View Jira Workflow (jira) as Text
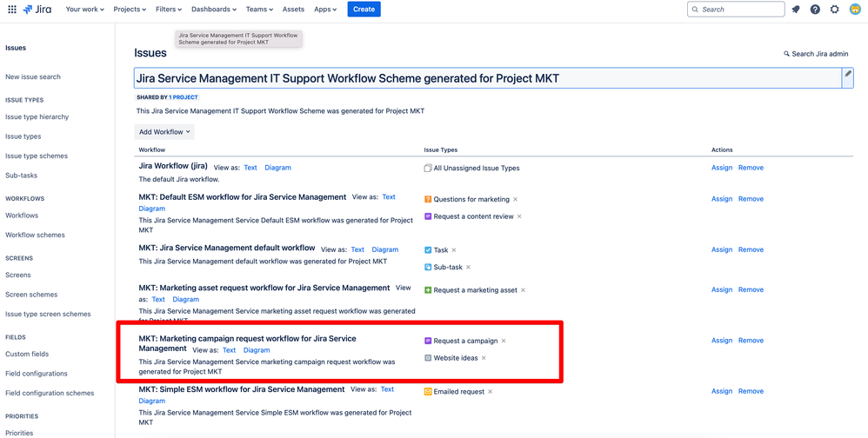 click(250, 168)
